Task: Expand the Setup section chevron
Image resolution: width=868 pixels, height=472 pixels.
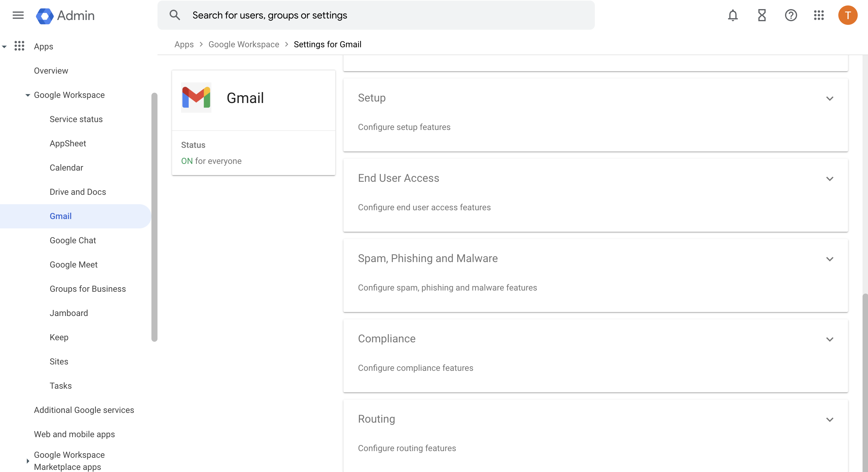Action: (830, 98)
